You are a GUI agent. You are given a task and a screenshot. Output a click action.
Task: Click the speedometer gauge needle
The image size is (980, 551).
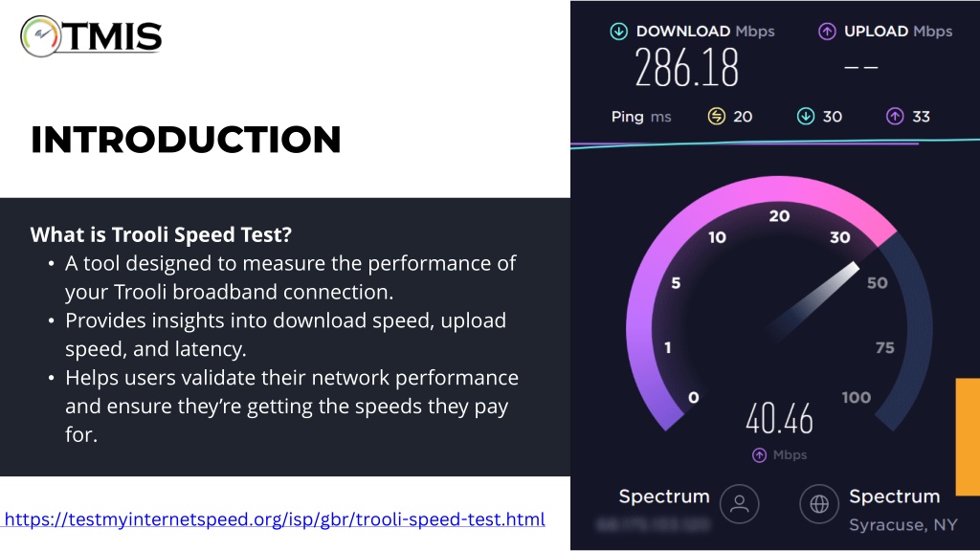[813, 301]
